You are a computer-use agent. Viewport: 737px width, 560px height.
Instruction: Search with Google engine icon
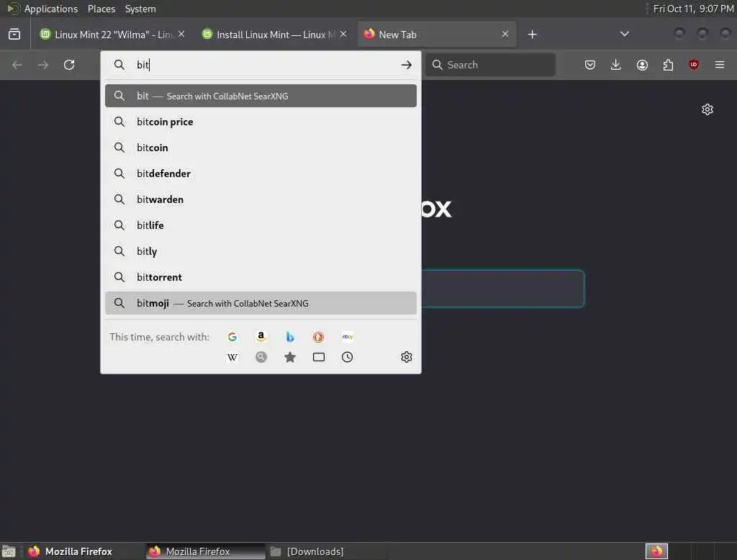pos(232,337)
